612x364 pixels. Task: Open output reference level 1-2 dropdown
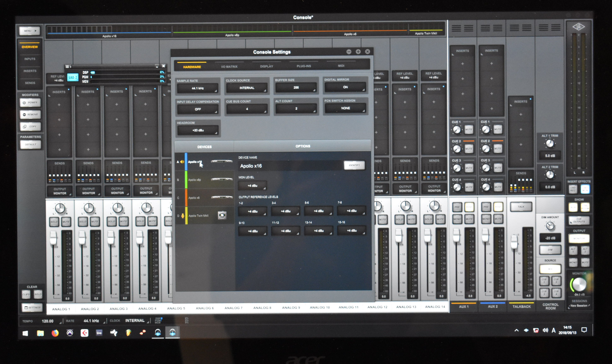click(252, 211)
